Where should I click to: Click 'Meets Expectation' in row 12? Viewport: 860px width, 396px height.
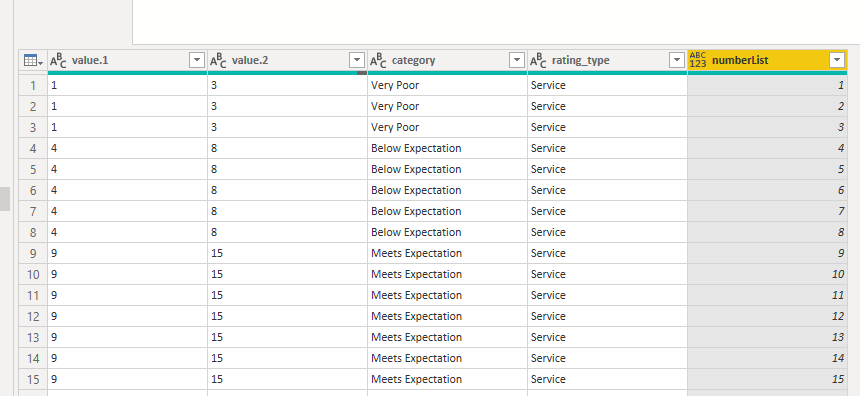point(416,316)
